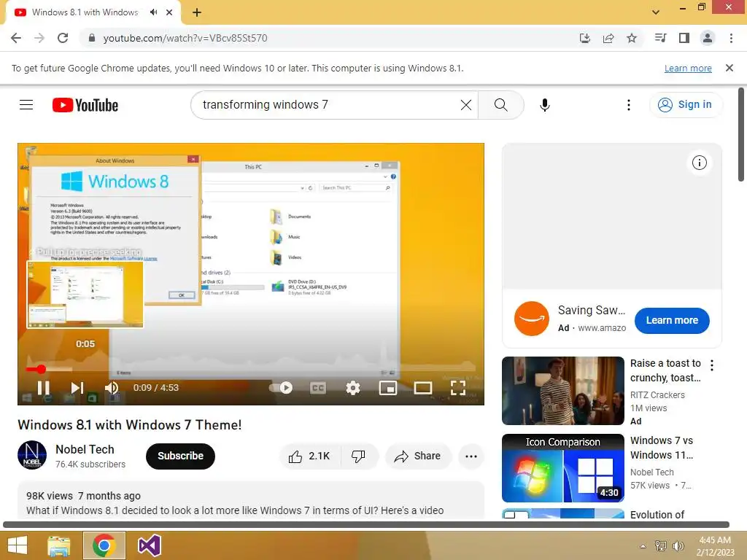Viewport: 747px width, 560px height.
Task: Click Nobel Tech channel name
Action: point(85,449)
